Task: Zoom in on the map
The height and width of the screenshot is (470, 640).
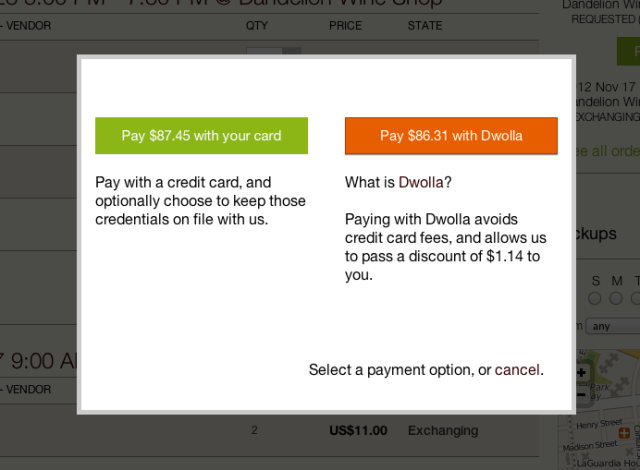Action: 582,373
